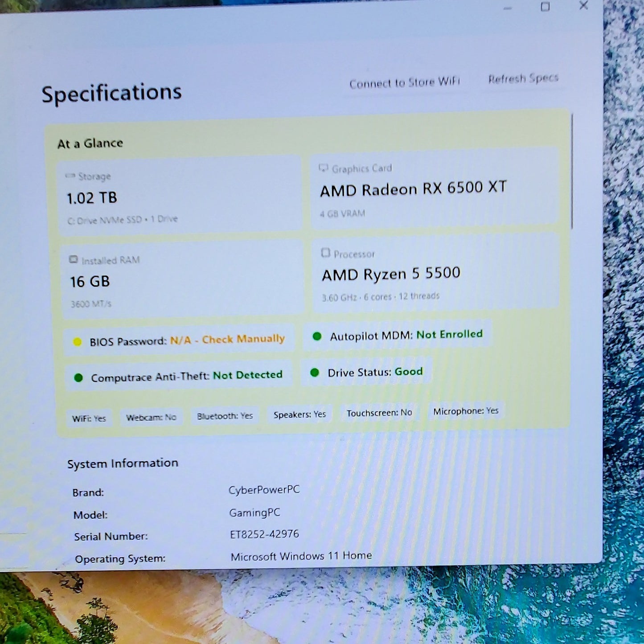Maximize the Specifications window

tap(545, 7)
